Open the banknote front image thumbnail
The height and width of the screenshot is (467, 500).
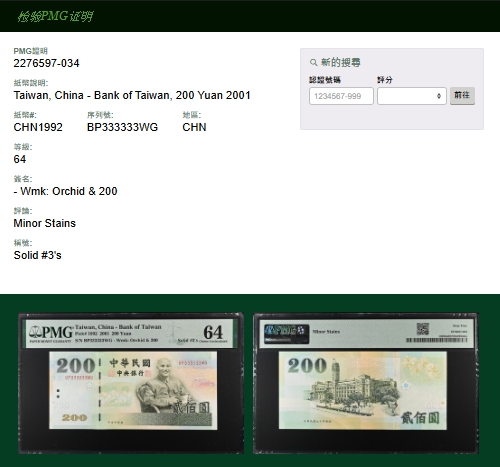click(x=131, y=383)
